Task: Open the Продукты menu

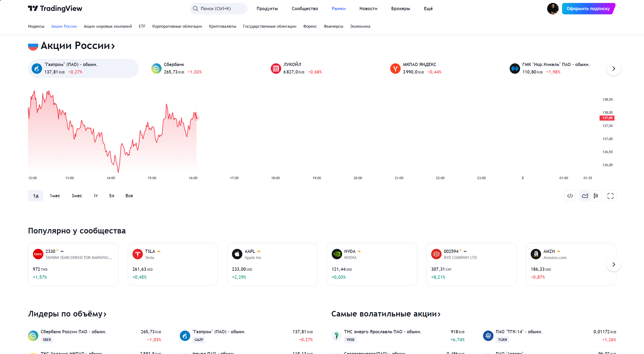Action: 267,9
